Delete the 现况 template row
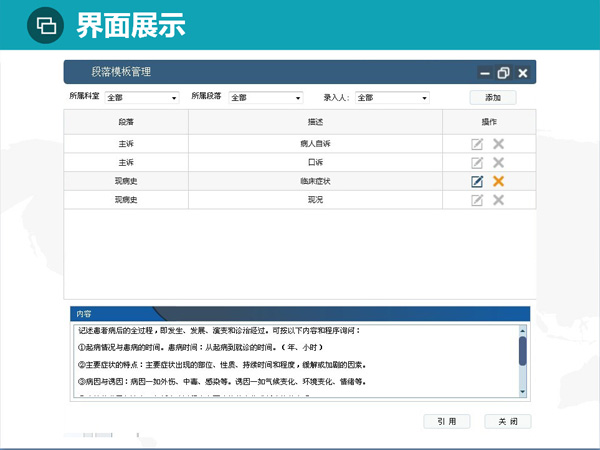Viewport: 600px width, 450px height. (498, 200)
